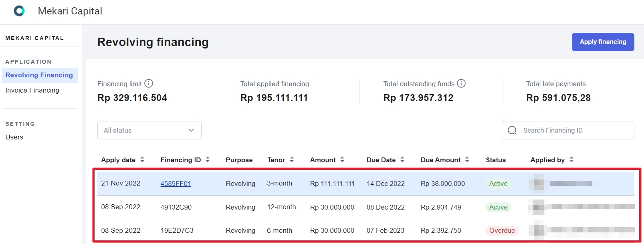Select financing ID 19E2D7C3 cell
This screenshot has width=644, height=244.
click(x=177, y=230)
